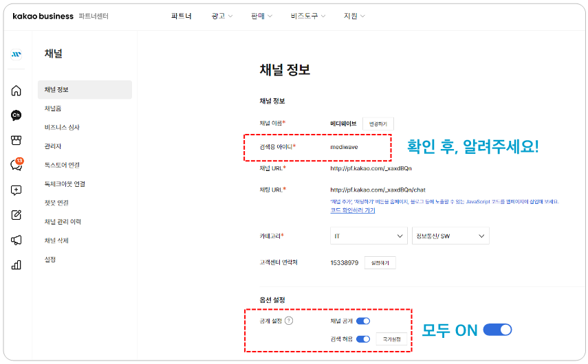This screenshot has width=588, height=364.
Task: Click the help question mark next to 공개 설정
Action: pos(289,321)
